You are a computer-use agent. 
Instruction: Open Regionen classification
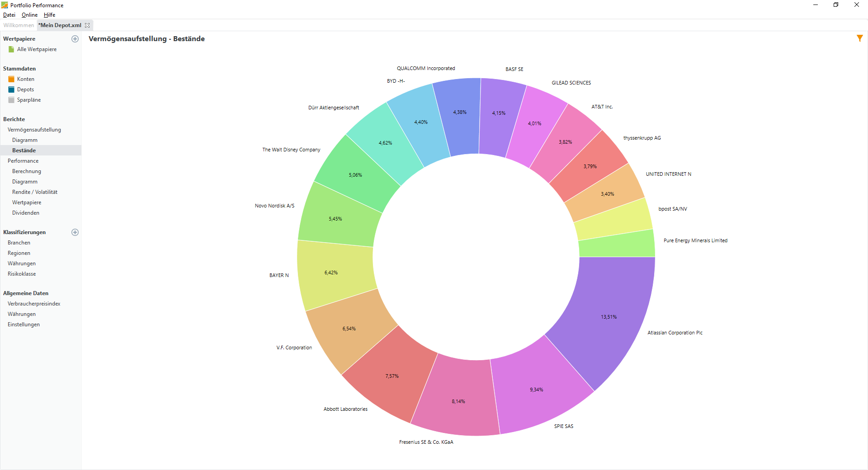click(19, 253)
